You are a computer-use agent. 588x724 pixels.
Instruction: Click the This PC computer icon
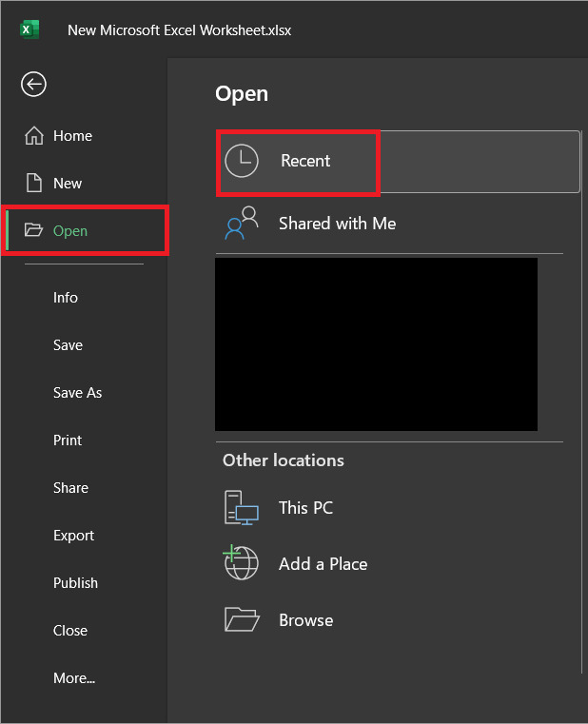click(x=241, y=508)
